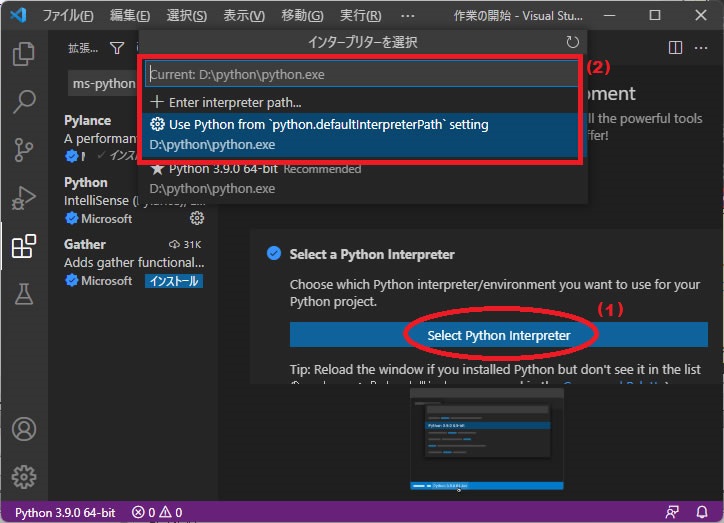Click the Accounts icon
Viewport: 724px width, 523px height.
24,429
